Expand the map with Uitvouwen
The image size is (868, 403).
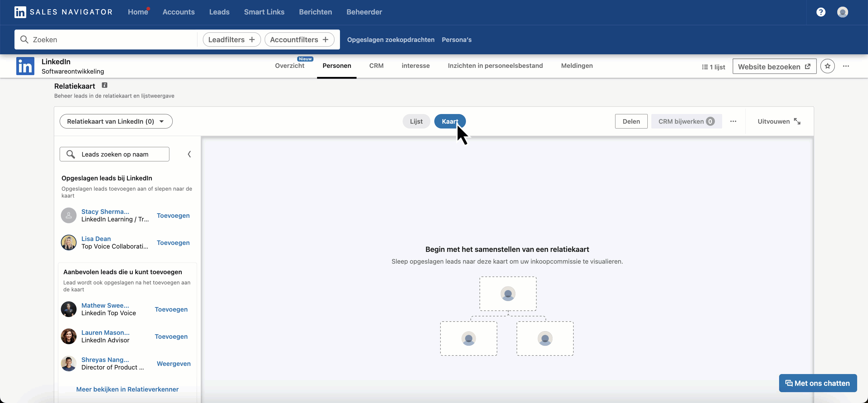[779, 121]
